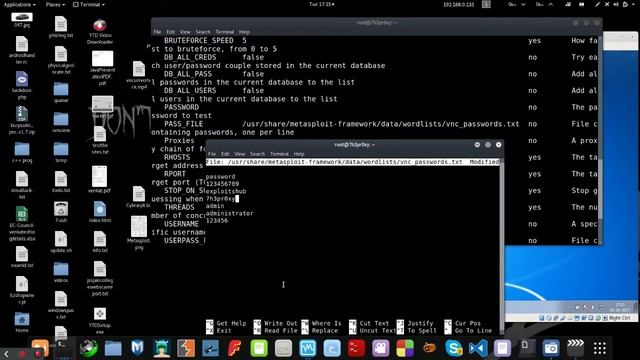The image size is (640, 360).
Task: Click the 'password' line in nano
Action: click(220, 176)
